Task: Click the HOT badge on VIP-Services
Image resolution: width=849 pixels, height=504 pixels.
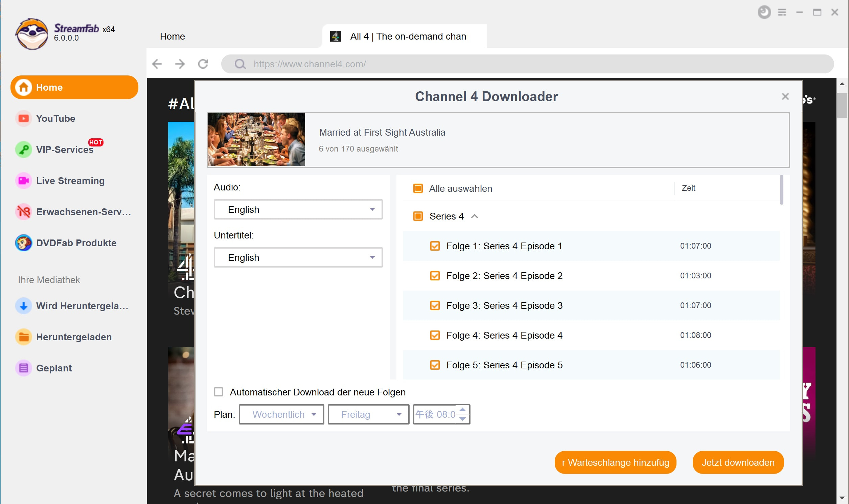Action: tap(96, 142)
